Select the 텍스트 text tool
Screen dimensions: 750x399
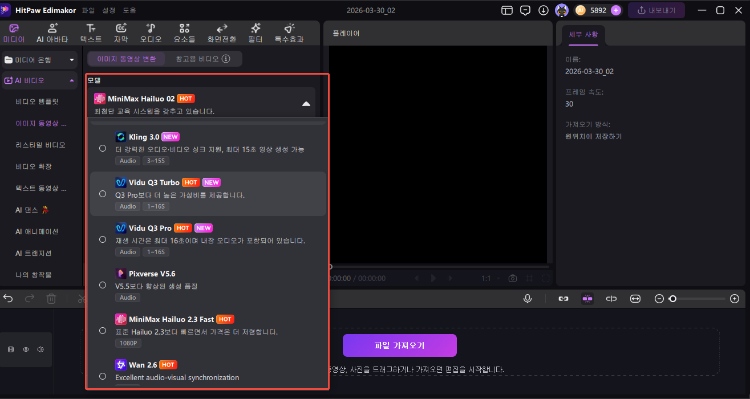tap(90, 33)
